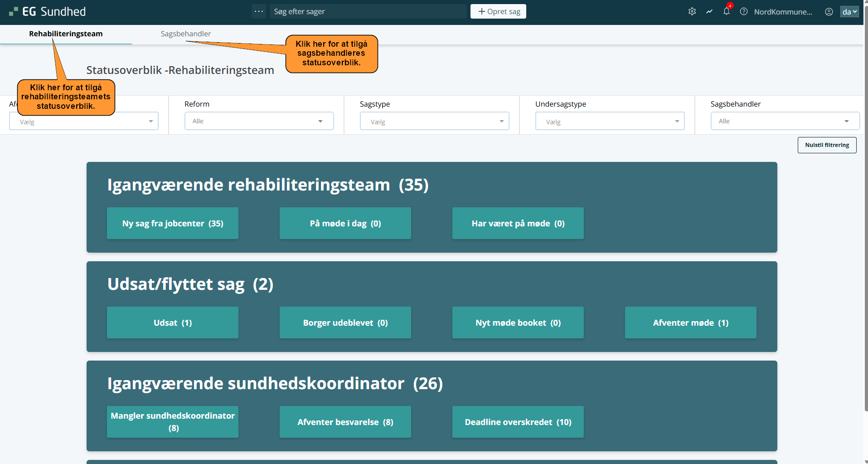
Task: Click the Søg efter sager search field
Action: 367,11
